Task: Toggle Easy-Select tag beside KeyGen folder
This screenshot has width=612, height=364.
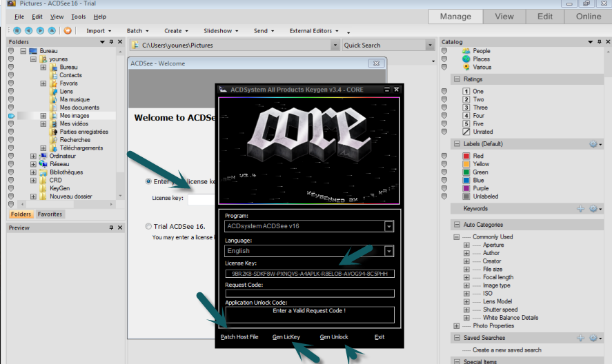Action: click(11, 188)
